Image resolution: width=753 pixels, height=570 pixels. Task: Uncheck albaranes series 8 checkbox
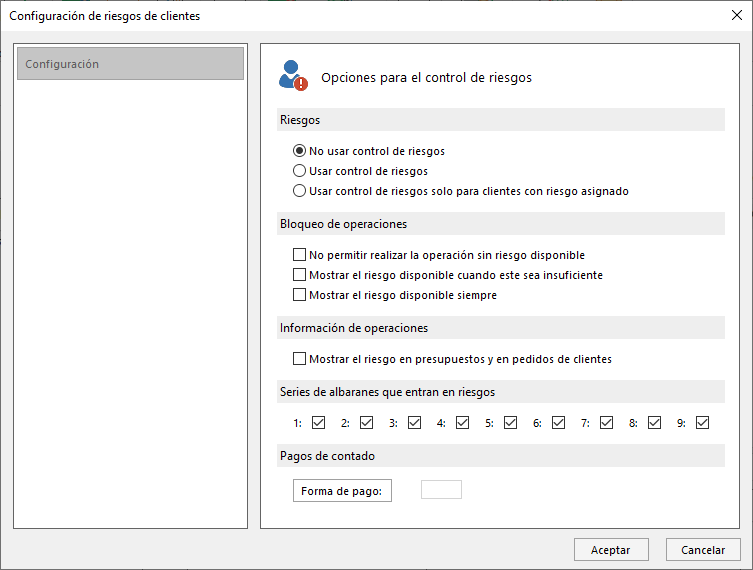(x=655, y=423)
